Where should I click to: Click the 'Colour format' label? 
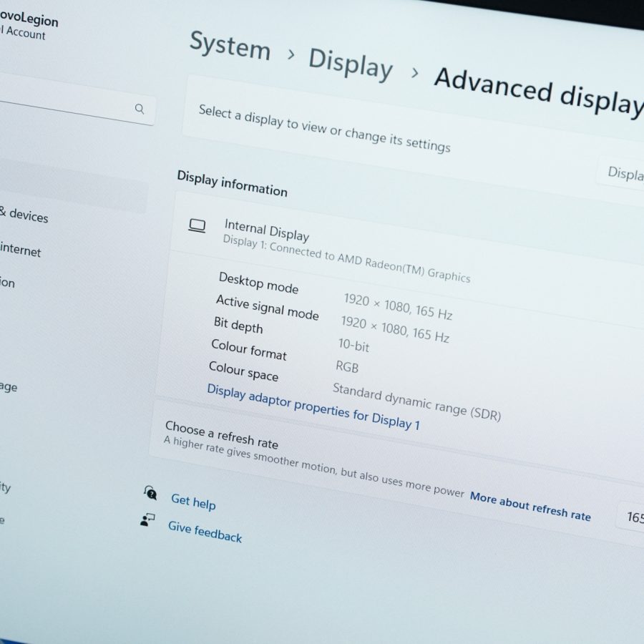pyautogui.click(x=249, y=349)
